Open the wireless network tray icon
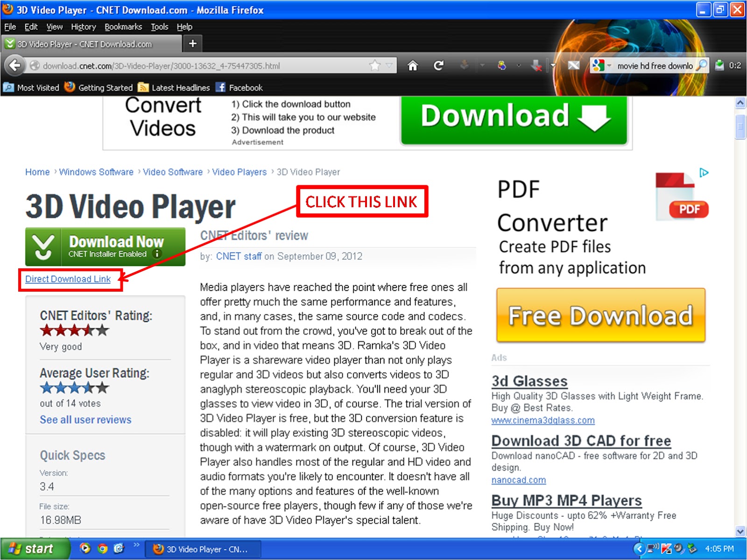 653,549
